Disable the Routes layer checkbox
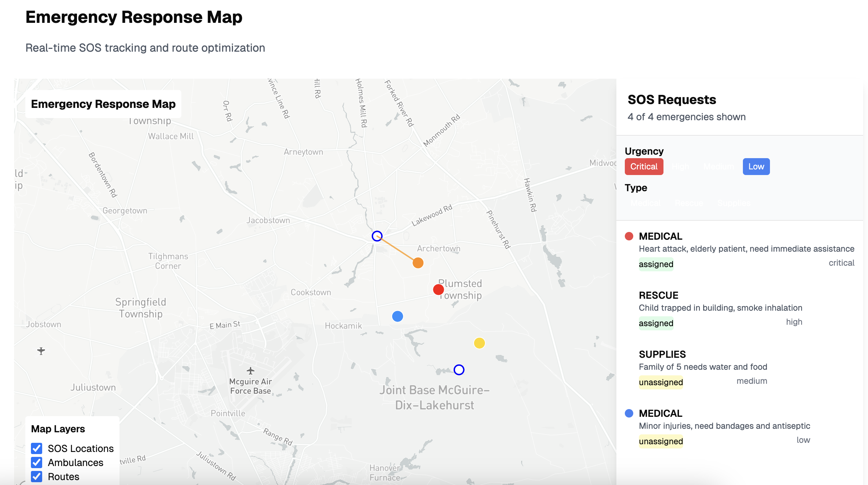 (37, 477)
